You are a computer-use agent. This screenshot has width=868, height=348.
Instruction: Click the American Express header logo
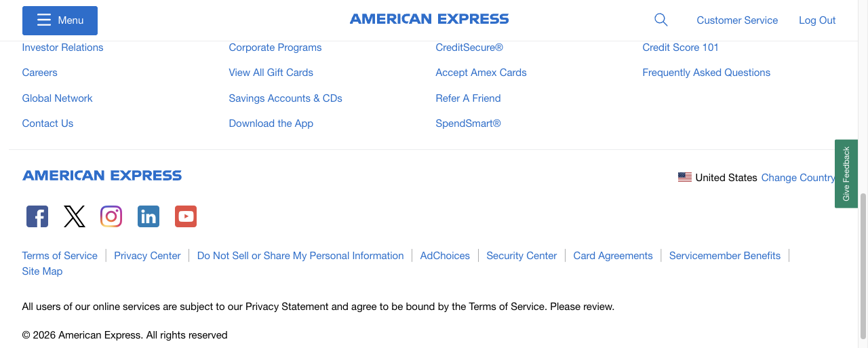(x=429, y=20)
